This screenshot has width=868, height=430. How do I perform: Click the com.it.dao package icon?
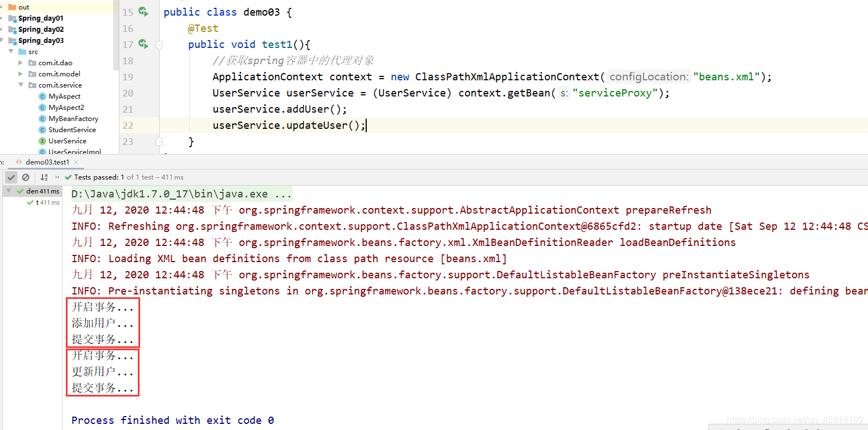click(32, 63)
